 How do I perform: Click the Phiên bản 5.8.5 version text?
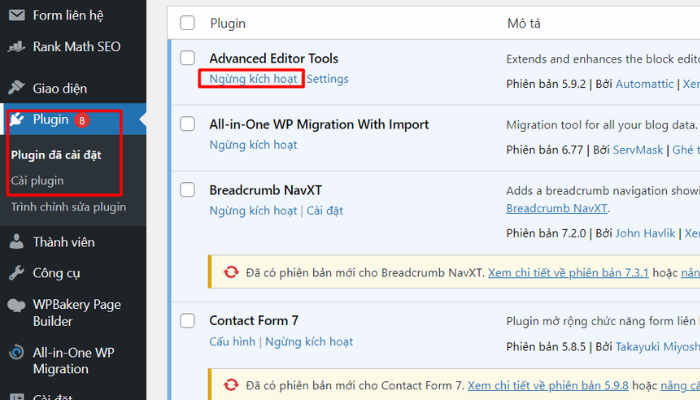pos(546,346)
